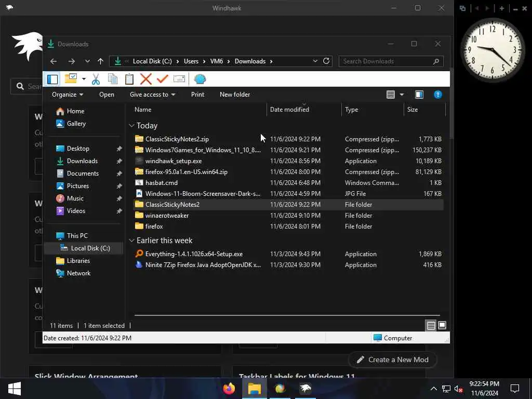Collapse the Today group
This screenshot has width=532, height=399.
pyautogui.click(x=131, y=126)
